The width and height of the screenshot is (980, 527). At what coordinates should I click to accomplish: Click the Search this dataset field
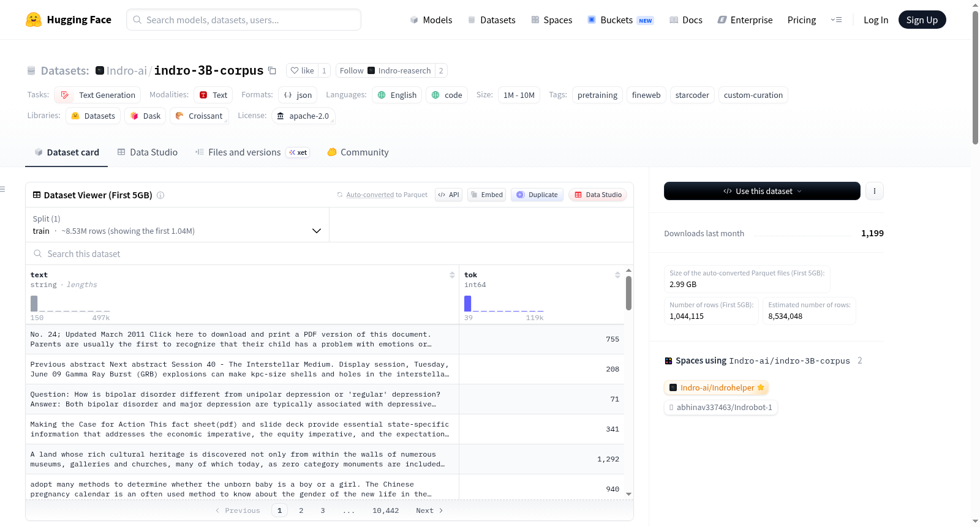coord(330,253)
